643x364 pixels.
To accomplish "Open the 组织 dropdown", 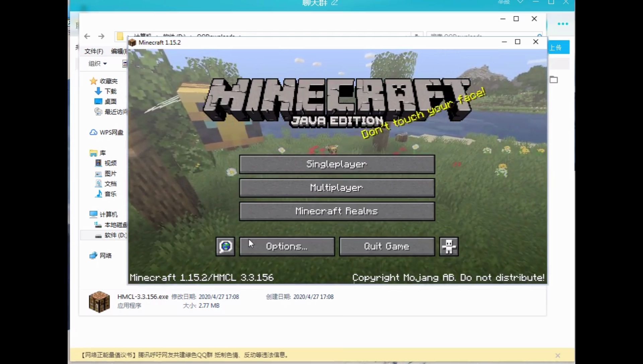I will pos(97,64).
